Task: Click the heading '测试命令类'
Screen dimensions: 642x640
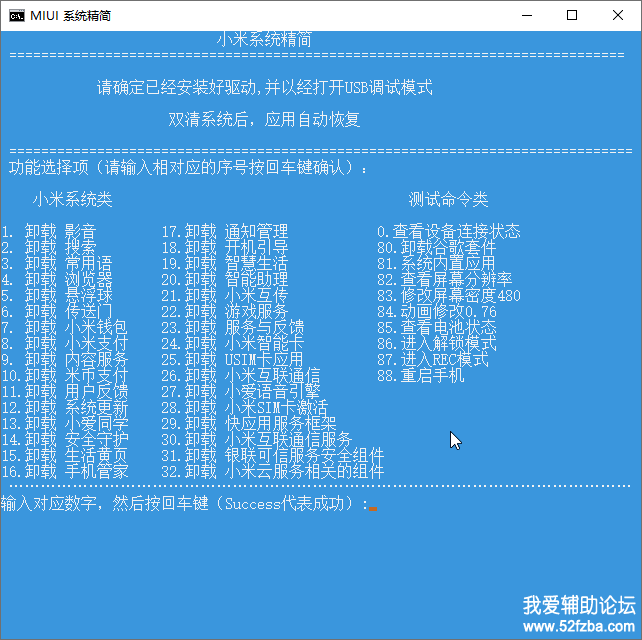Action: pos(448,199)
